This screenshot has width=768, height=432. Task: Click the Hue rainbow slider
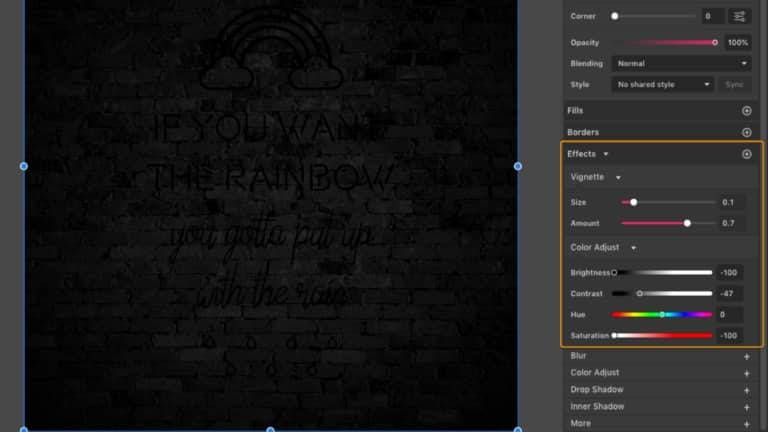pyautogui.click(x=662, y=314)
